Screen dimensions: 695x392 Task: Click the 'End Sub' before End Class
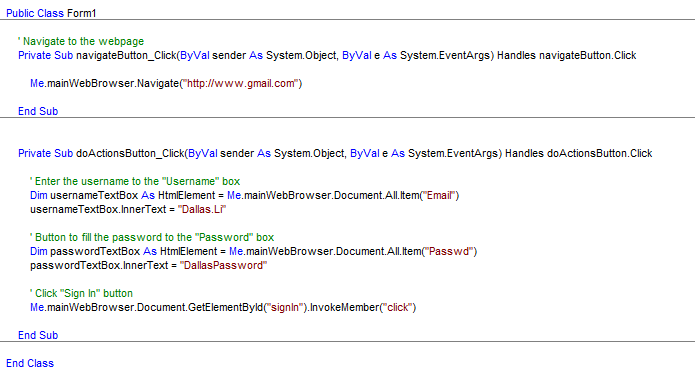[x=38, y=335]
